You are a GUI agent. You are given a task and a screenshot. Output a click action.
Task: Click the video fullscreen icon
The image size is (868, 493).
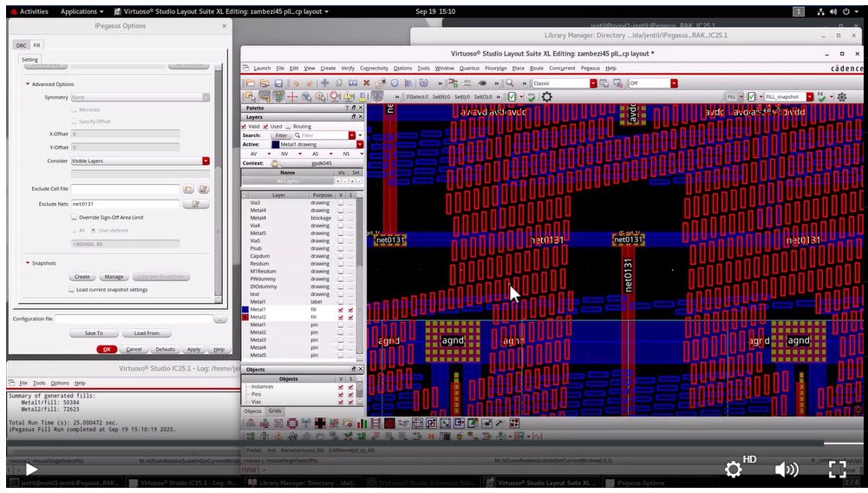(x=837, y=470)
